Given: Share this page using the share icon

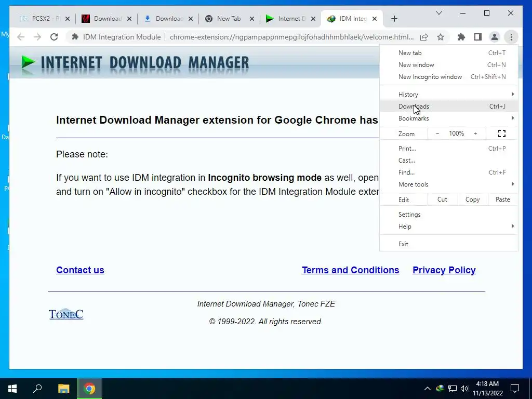Looking at the screenshot, I should coord(424,37).
